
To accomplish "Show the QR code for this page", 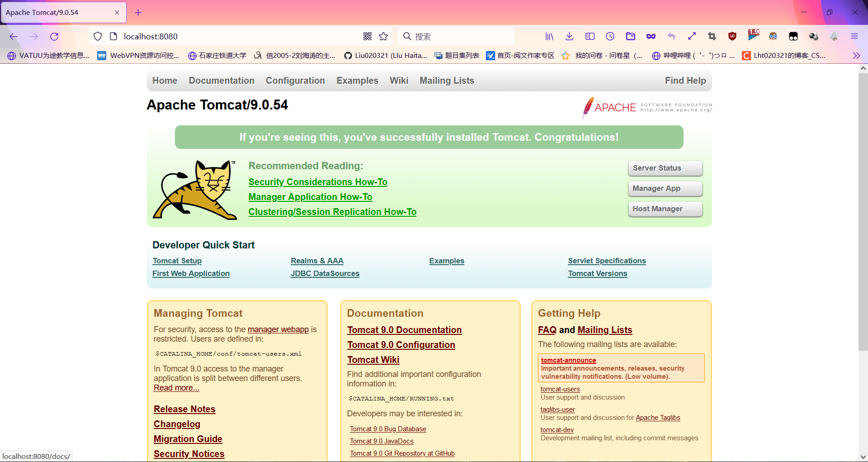I will pyautogui.click(x=368, y=36).
